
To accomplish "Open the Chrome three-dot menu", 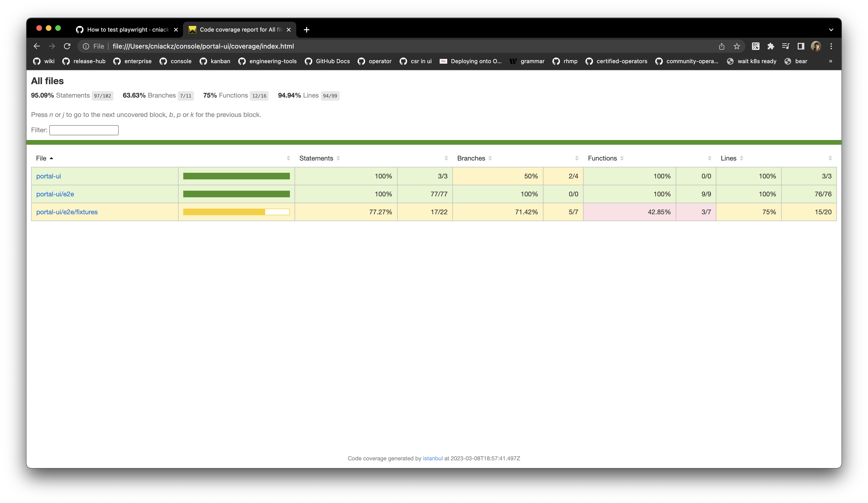I will pos(831,46).
